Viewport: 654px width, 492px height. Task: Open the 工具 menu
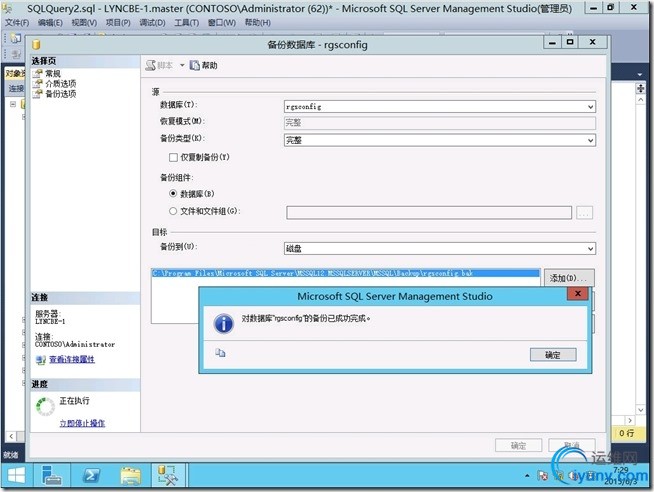tap(186, 23)
